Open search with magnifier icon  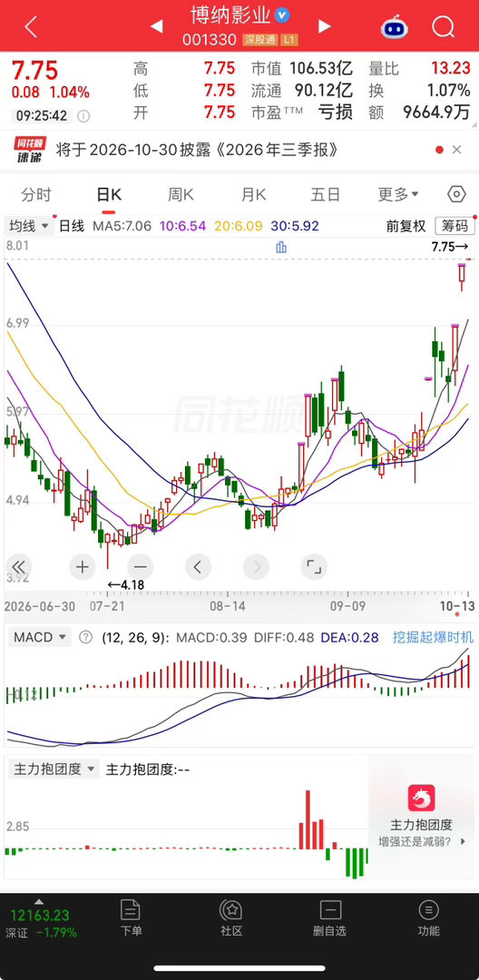coord(443,27)
